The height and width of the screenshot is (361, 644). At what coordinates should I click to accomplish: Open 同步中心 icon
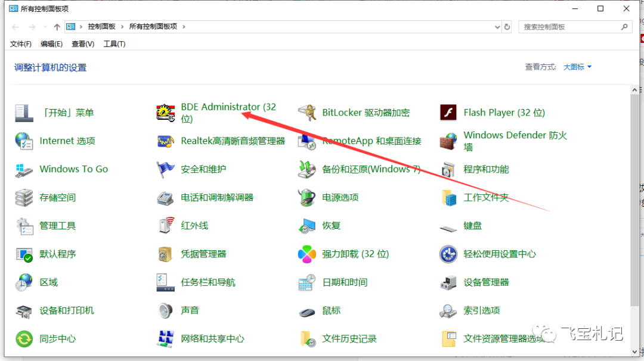pyautogui.click(x=24, y=340)
